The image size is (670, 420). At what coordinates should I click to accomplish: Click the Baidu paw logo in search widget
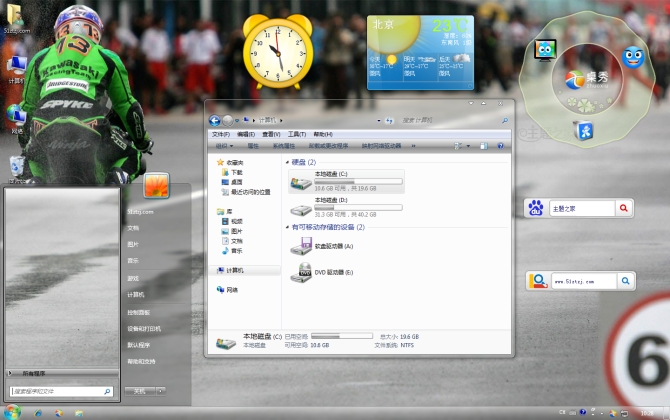point(536,209)
